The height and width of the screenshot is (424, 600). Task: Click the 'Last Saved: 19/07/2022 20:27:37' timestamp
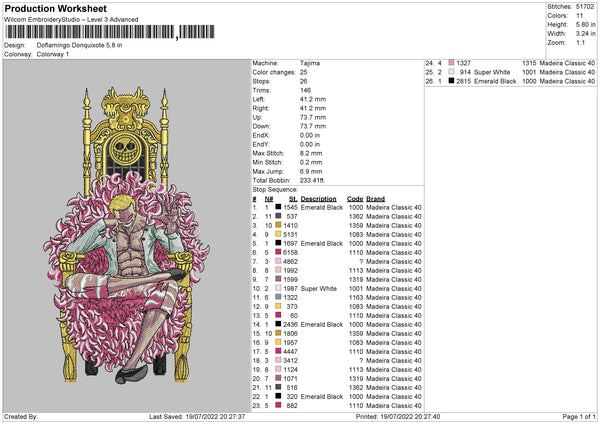click(x=197, y=417)
